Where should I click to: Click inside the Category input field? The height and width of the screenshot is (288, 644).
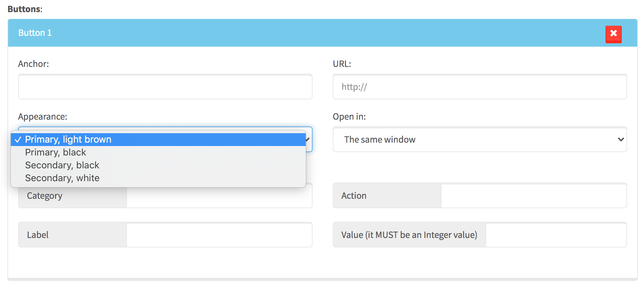point(219,195)
